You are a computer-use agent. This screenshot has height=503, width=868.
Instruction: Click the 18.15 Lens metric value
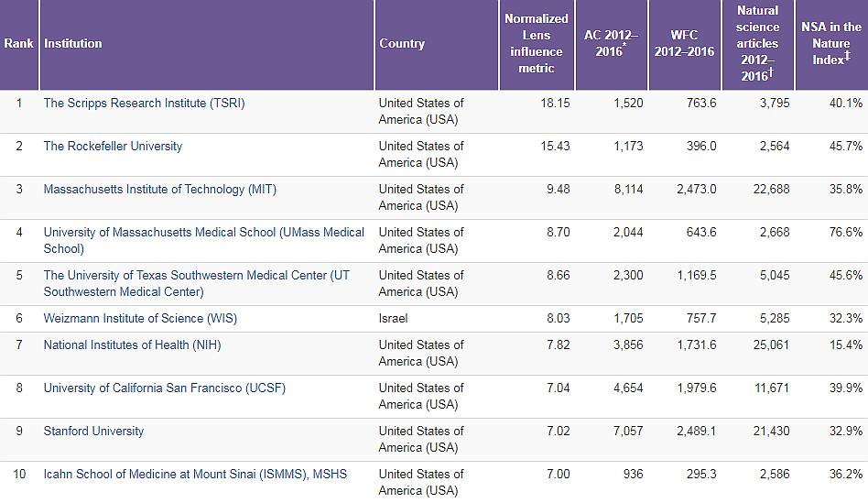(x=555, y=103)
